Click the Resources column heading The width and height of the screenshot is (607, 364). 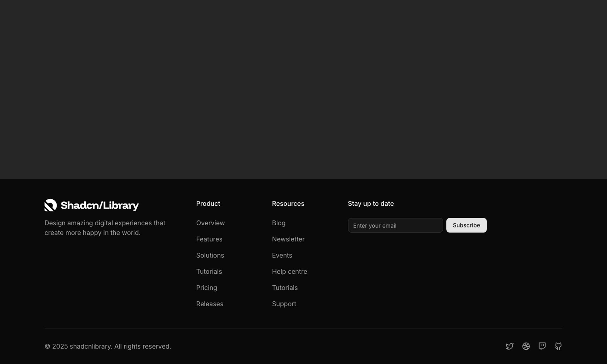288,203
